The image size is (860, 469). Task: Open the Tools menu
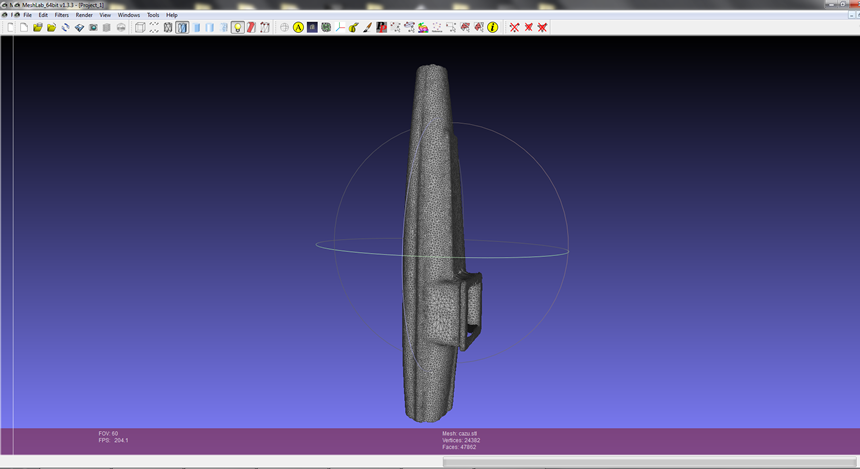click(x=153, y=15)
